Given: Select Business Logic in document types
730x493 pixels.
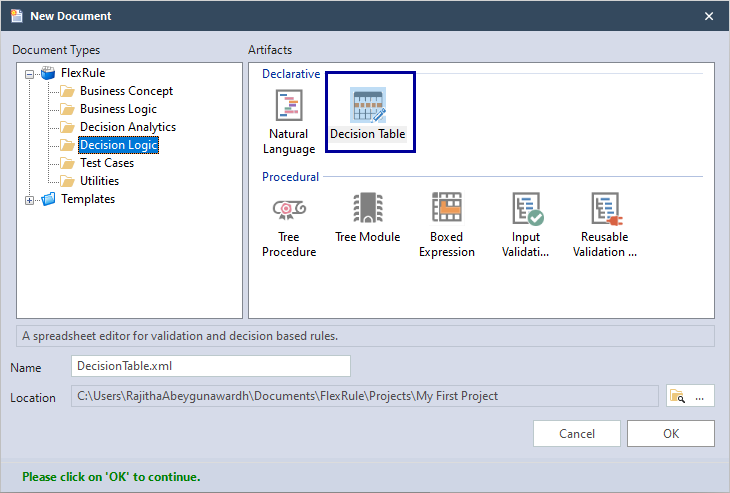Looking at the screenshot, I should coord(118,109).
